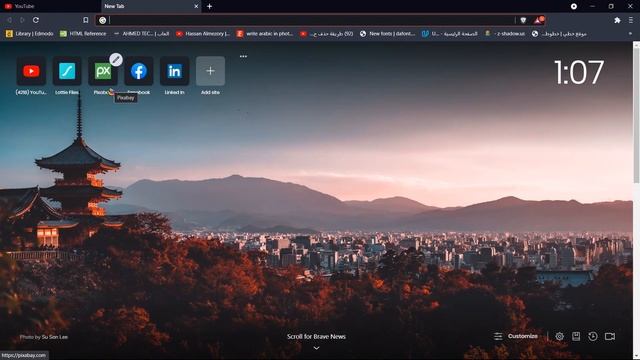Click the Scroll for Brave News chevron
The height and width of the screenshot is (360, 640).
point(316,348)
